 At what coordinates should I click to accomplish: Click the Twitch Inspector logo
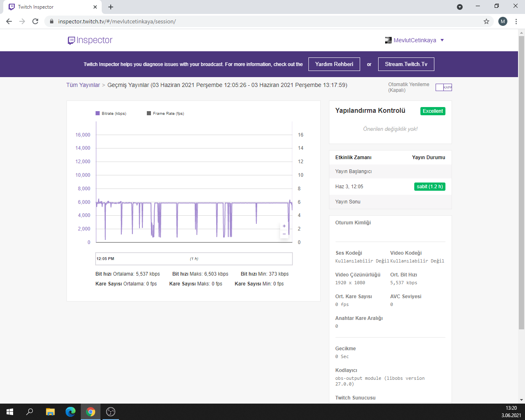[90, 40]
